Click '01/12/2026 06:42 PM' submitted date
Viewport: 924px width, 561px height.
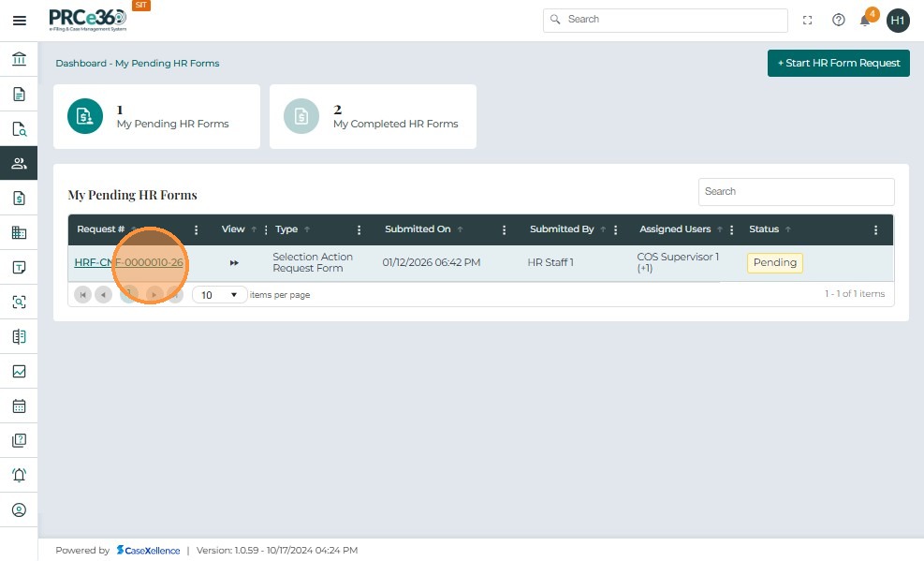432,263
